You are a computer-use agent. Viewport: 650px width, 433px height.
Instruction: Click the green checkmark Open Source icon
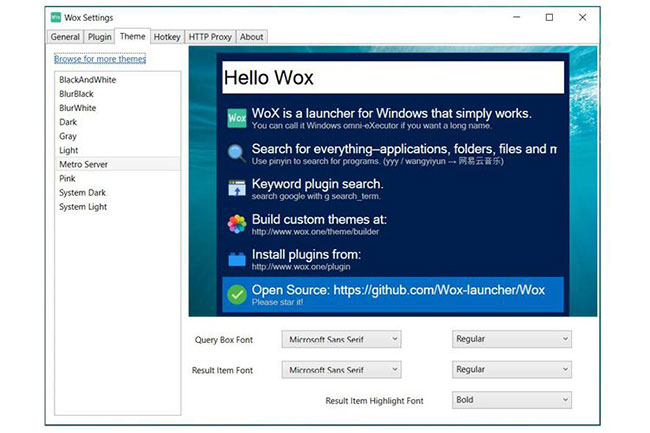pos(237,295)
